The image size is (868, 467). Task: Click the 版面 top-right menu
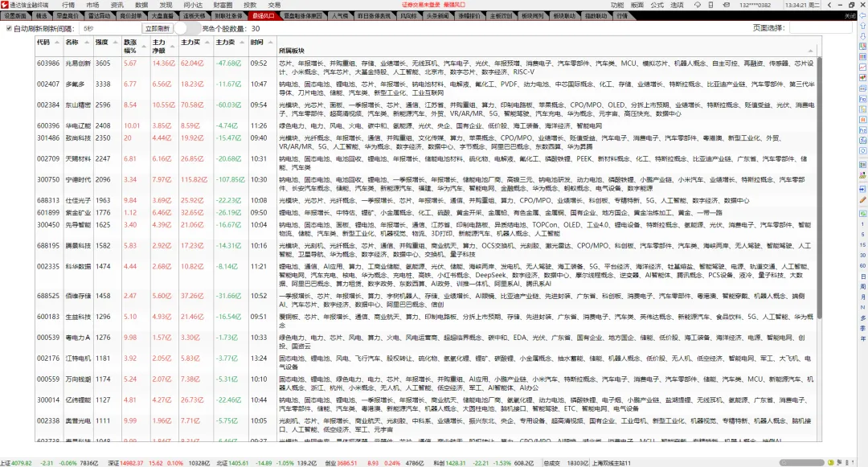[x=637, y=5]
